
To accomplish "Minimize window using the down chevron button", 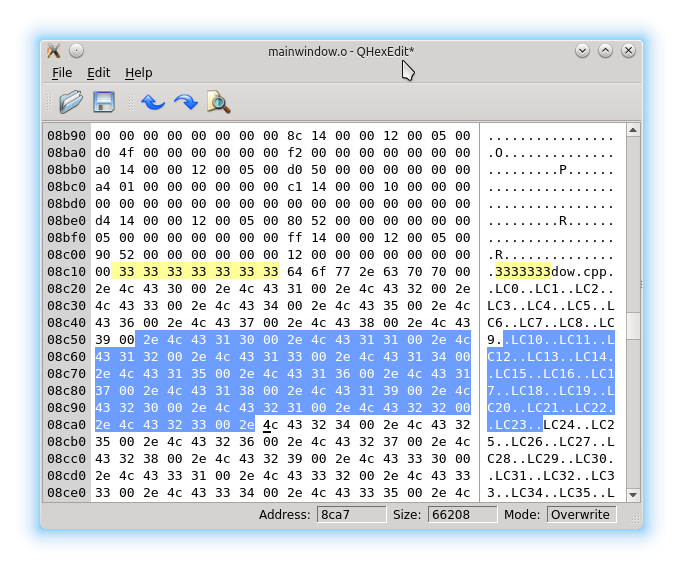I will (x=582, y=51).
